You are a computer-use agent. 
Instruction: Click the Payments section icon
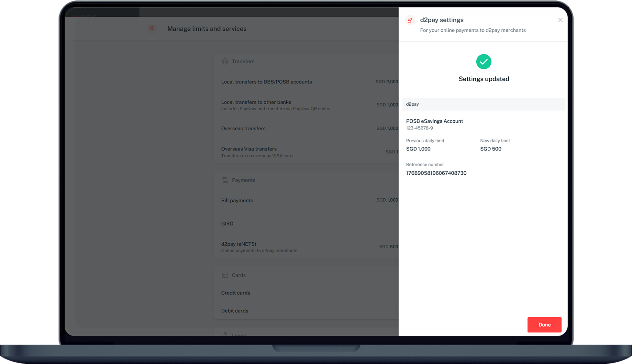click(225, 180)
